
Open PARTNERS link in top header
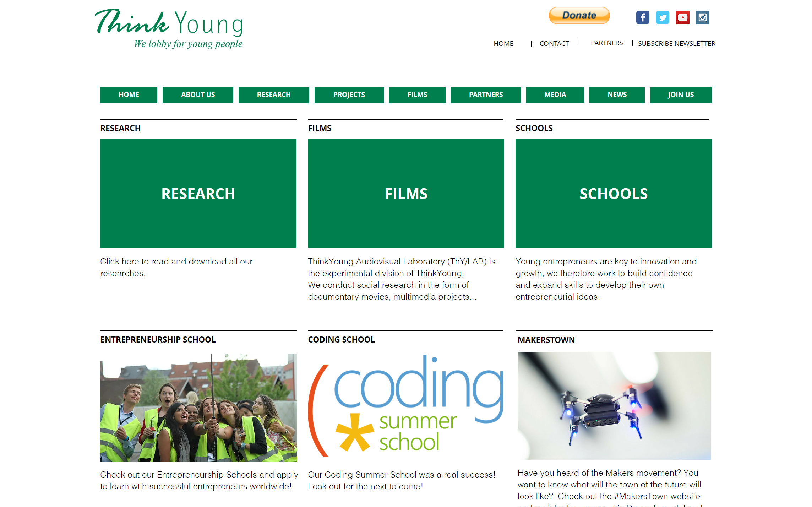[607, 43]
